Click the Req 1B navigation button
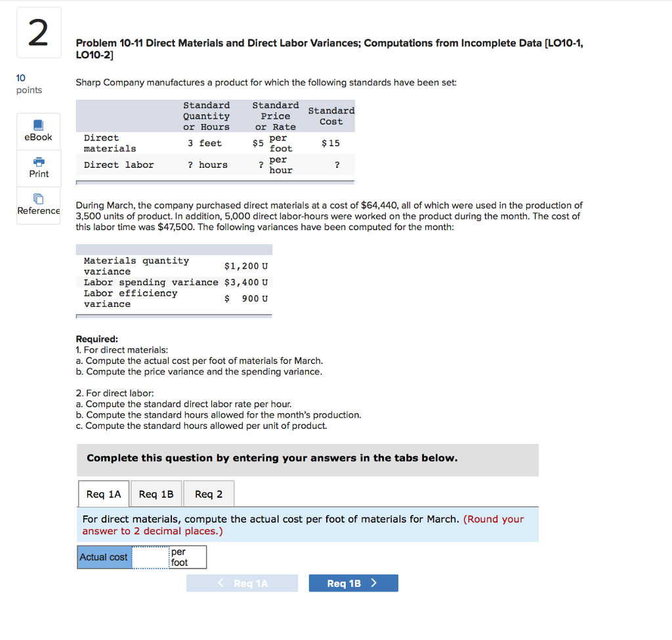The height and width of the screenshot is (640, 672). 353,582
